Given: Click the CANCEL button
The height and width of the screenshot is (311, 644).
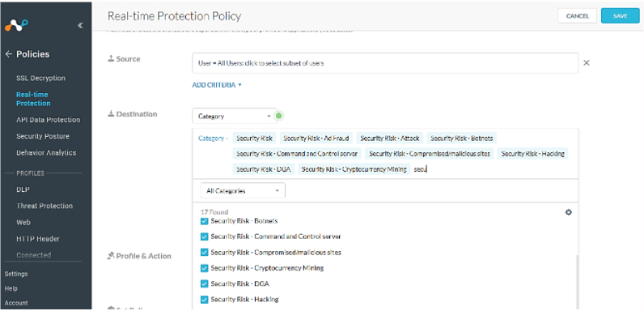Looking at the screenshot, I should 578,16.
